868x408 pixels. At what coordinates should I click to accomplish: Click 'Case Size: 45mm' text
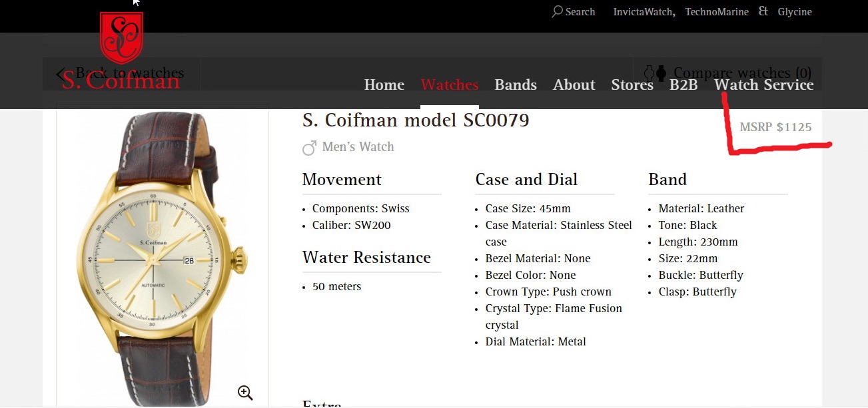[528, 208]
